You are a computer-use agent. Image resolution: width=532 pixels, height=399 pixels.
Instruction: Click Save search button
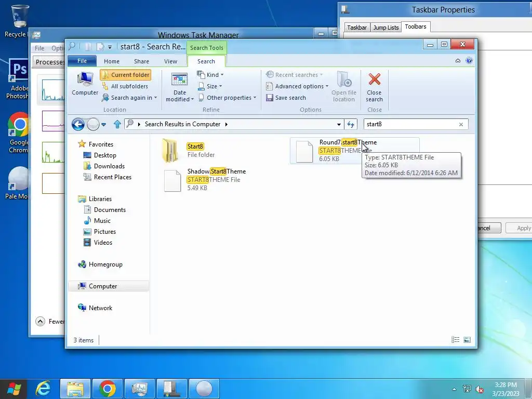point(286,98)
